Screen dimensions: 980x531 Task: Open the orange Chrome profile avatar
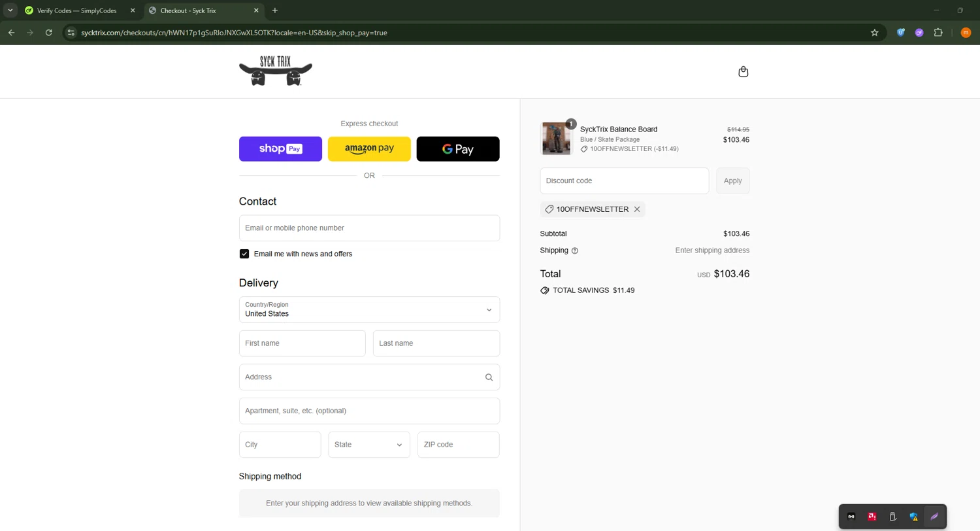click(966, 33)
